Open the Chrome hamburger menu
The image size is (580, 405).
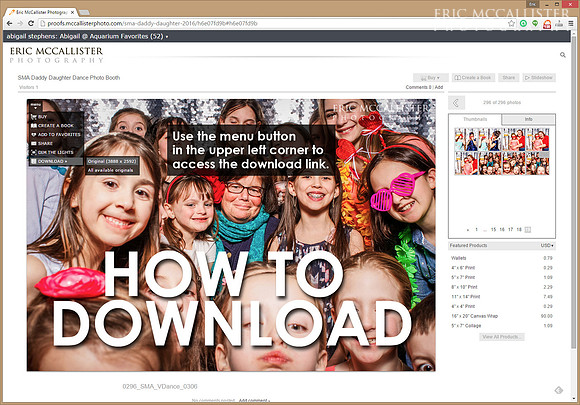(x=571, y=24)
